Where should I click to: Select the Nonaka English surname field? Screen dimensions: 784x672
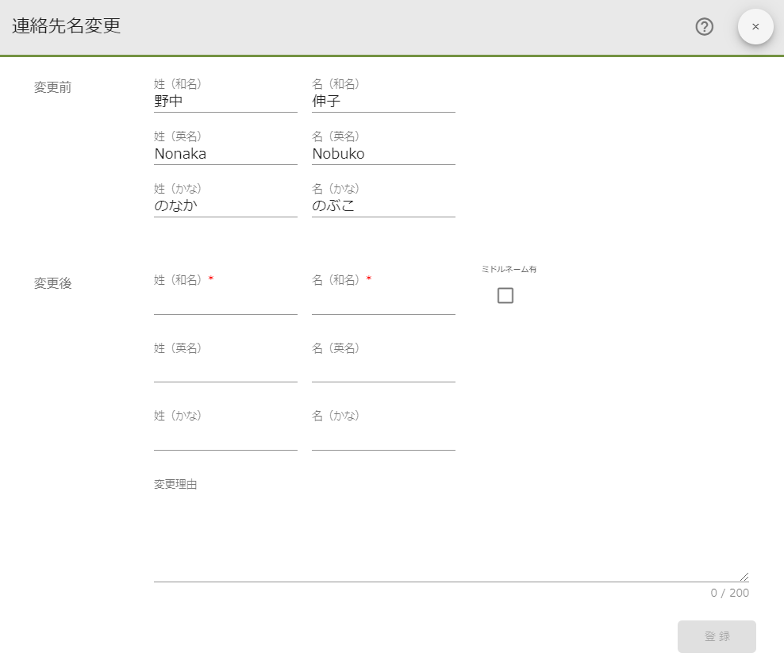[225, 154]
